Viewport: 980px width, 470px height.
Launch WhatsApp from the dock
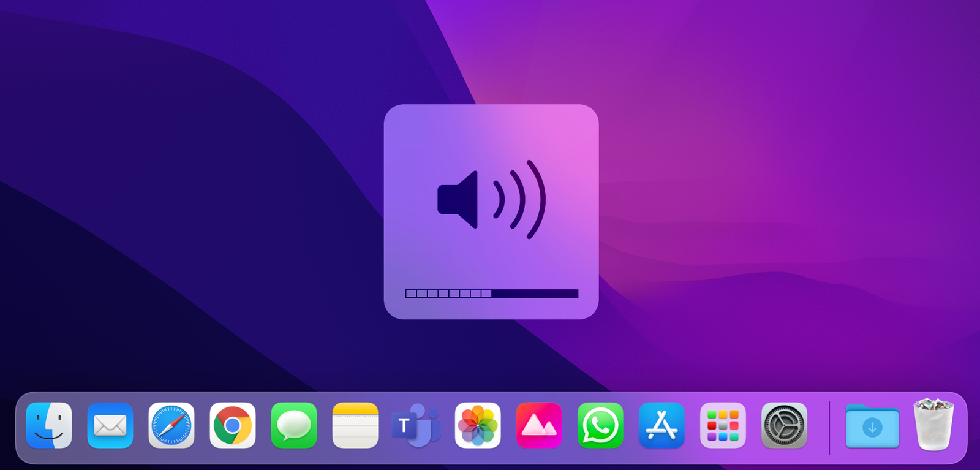[600, 425]
